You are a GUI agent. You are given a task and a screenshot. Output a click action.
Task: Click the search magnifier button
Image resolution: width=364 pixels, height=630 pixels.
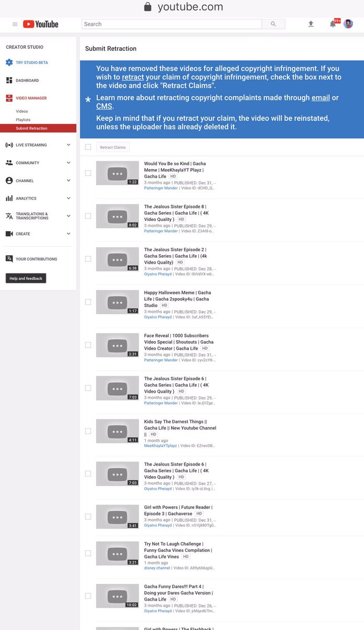click(x=273, y=24)
